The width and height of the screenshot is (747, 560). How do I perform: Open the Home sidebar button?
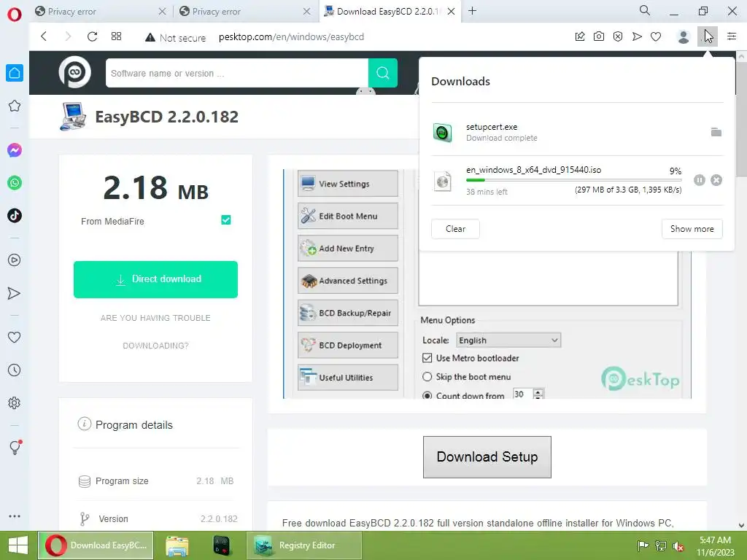pos(15,73)
